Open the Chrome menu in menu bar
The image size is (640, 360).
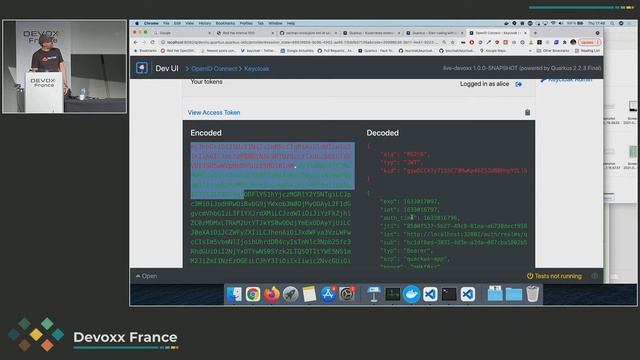point(151,23)
